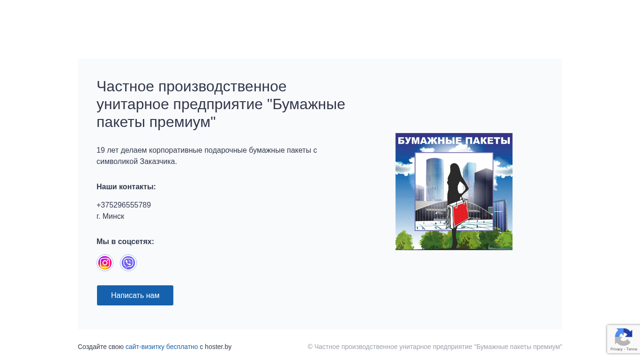The width and height of the screenshot is (640, 364).
Task: Click the 'Мы в соцсетях:' heading
Action: pos(125,242)
